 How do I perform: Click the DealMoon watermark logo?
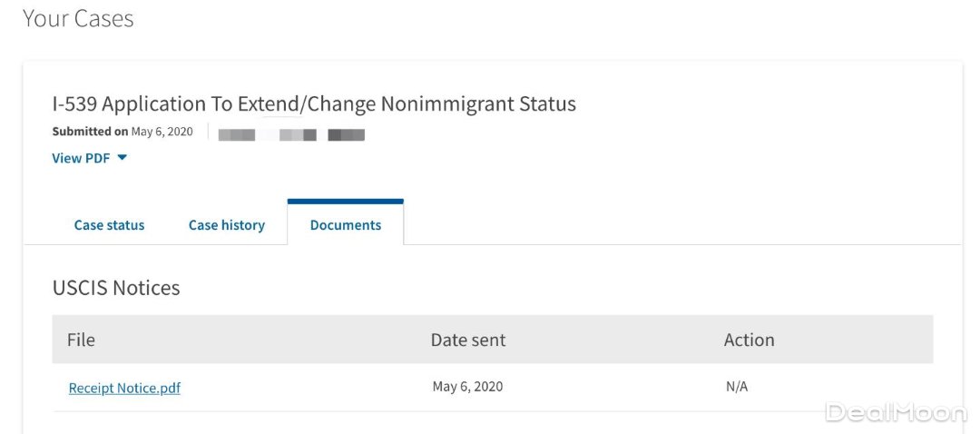point(896,412)
